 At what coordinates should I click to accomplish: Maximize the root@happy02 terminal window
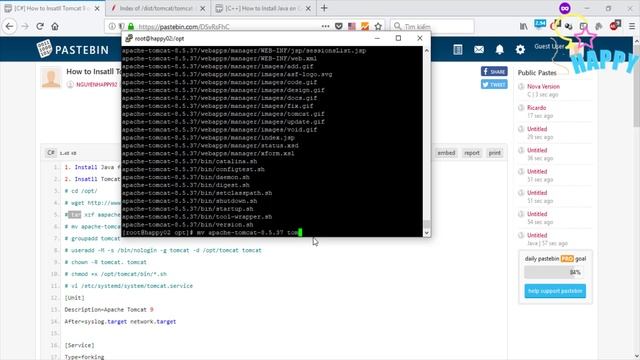[398, 38]
